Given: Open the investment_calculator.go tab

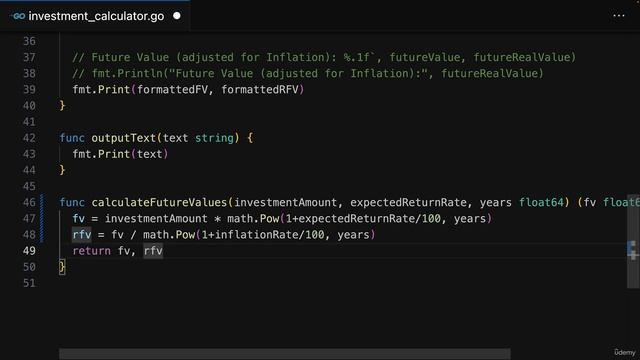Looking at the screenshot, I should pyautogui.click(x=95, y=16).
